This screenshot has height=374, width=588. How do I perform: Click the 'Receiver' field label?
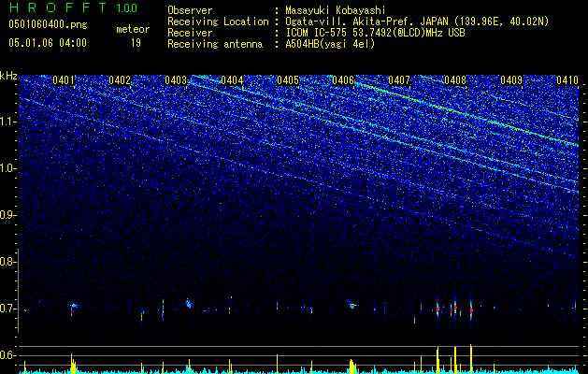pos(190,33)
